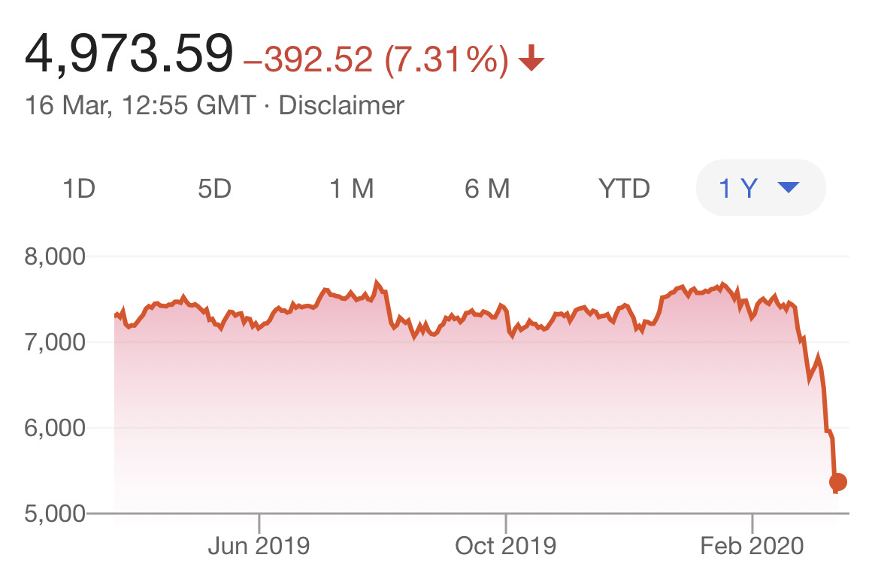Switch chart to 6 M range
Image resolution: width=872 pixels, height=588 pixels.
coord(487,189)
